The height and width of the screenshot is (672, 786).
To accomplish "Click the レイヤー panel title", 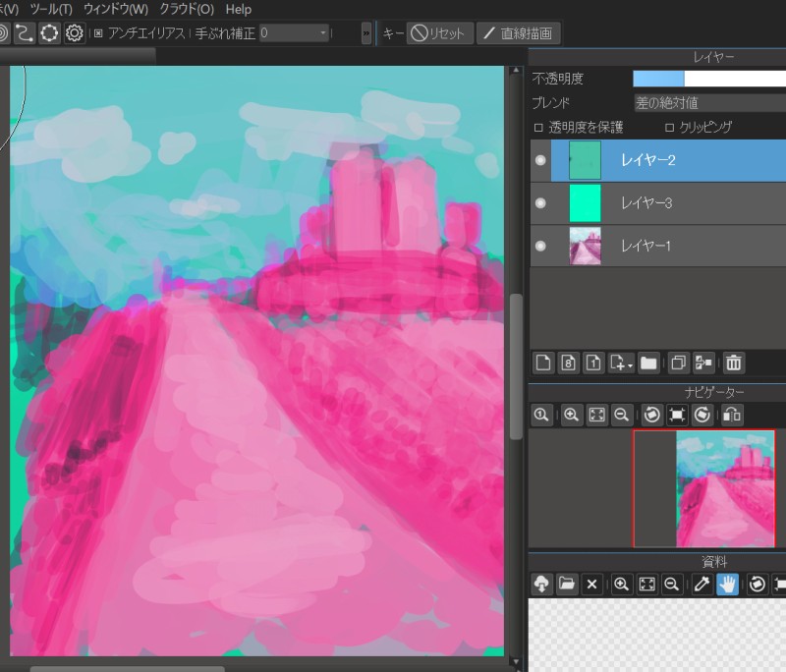I will [713, 57].
